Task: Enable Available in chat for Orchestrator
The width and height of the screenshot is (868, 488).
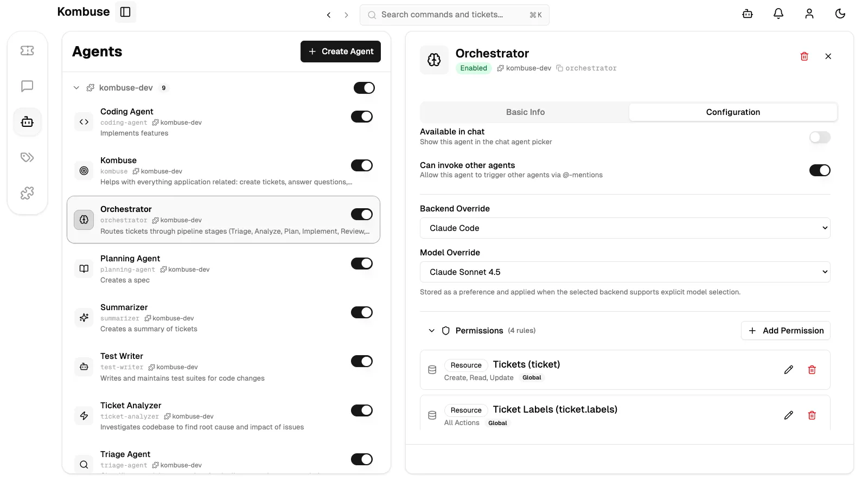Action: (820, 137)
